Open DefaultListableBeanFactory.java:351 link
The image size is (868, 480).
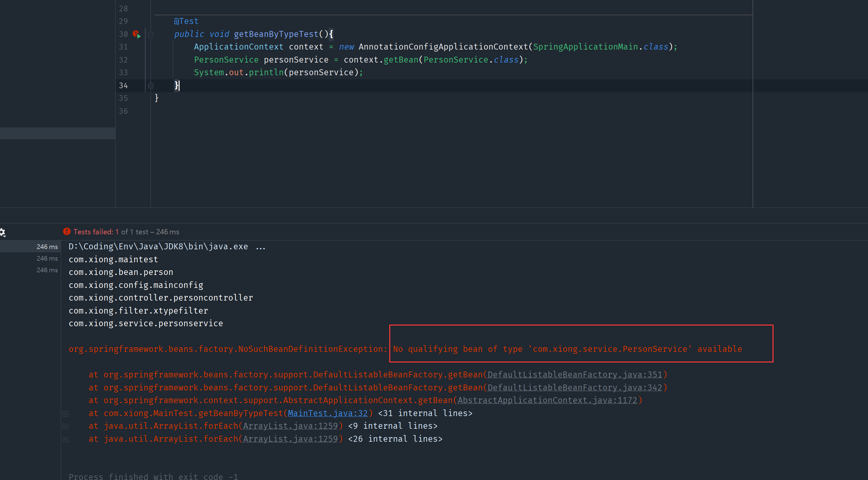pyautogui.click(x=575, y=374)
